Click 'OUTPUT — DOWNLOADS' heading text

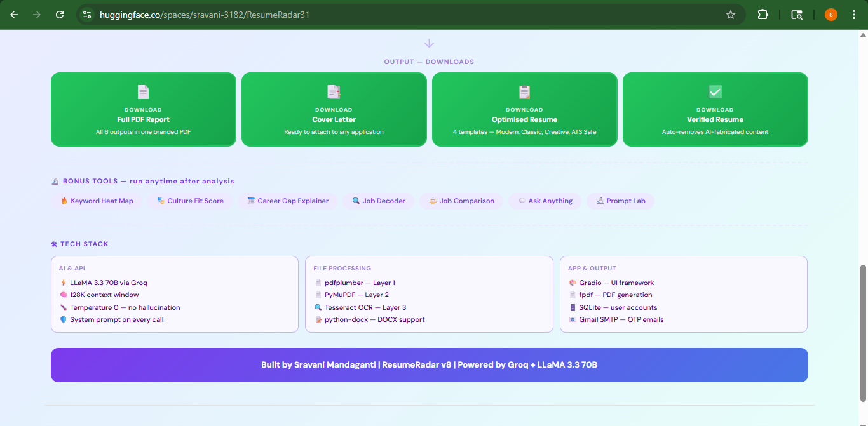(429, 62)
